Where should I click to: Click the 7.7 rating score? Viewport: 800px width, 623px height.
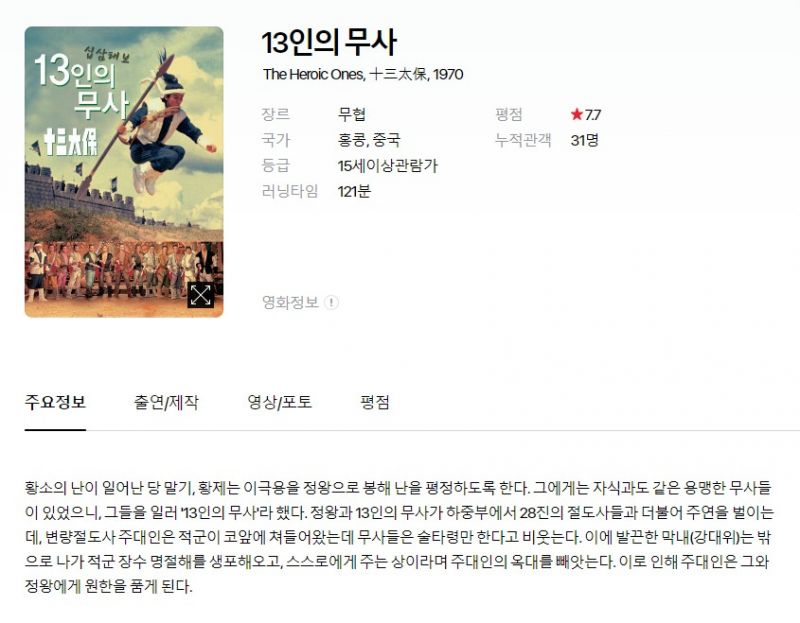tap(592, 114)
